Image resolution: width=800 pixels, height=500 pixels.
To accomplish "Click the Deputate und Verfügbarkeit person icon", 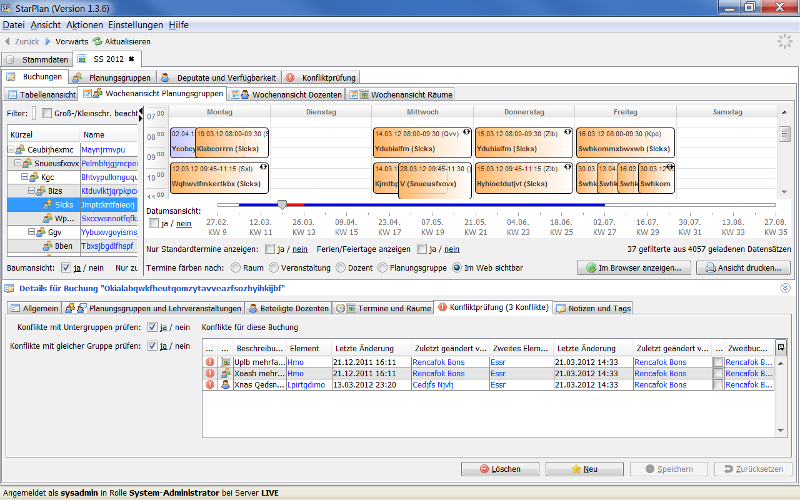I will [165, 78].
